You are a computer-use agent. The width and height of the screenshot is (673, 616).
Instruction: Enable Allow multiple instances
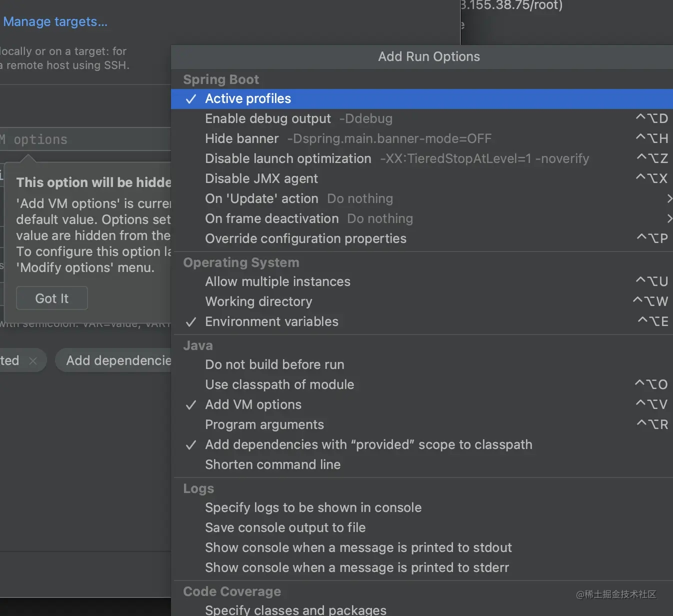(x=422, y=282)
